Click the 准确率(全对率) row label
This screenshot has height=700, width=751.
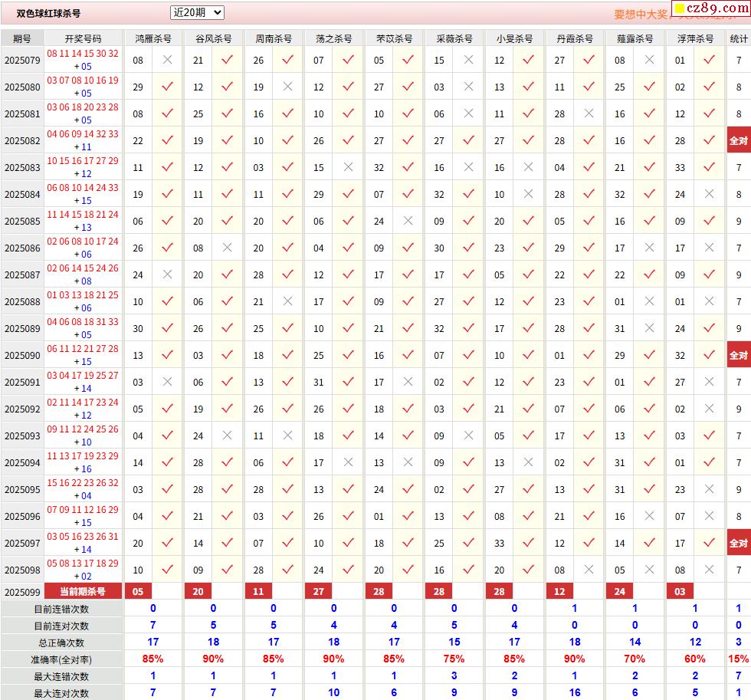tap(61, 660)
